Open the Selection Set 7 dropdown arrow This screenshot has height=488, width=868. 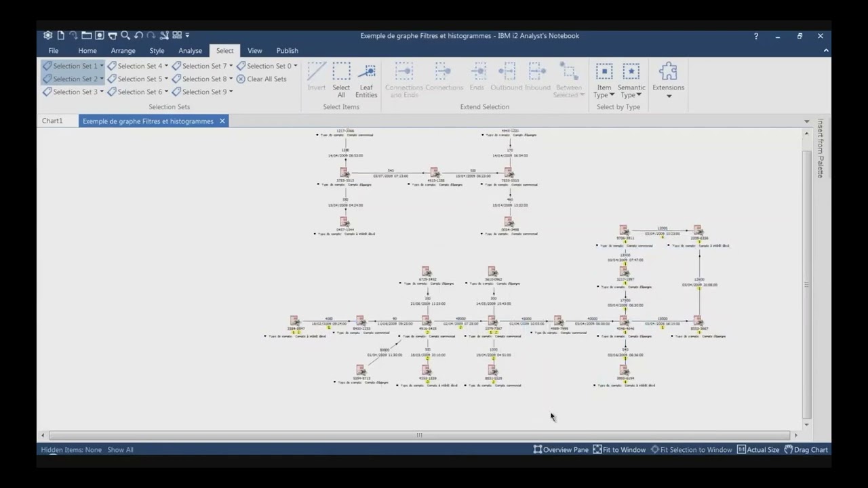coord(231,66)
